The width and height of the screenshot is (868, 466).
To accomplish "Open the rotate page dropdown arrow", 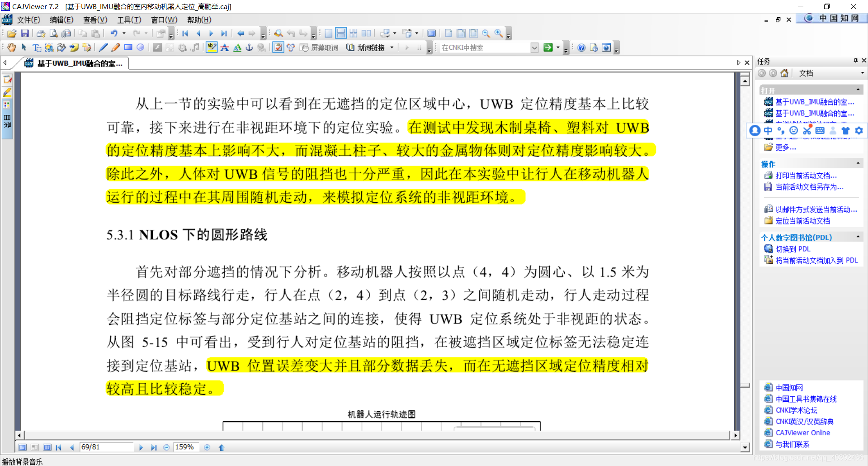I will click(x=417, y=33).
